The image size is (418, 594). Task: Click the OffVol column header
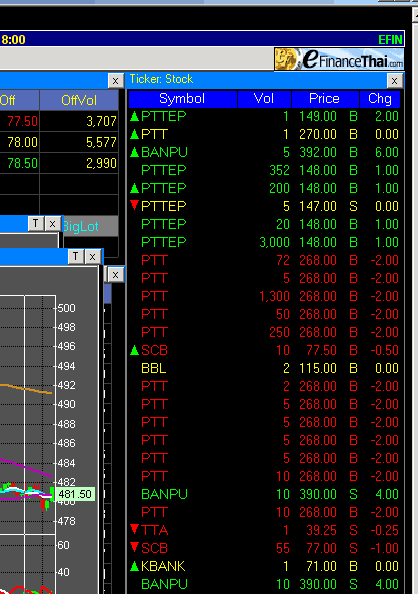coord(79,100)
